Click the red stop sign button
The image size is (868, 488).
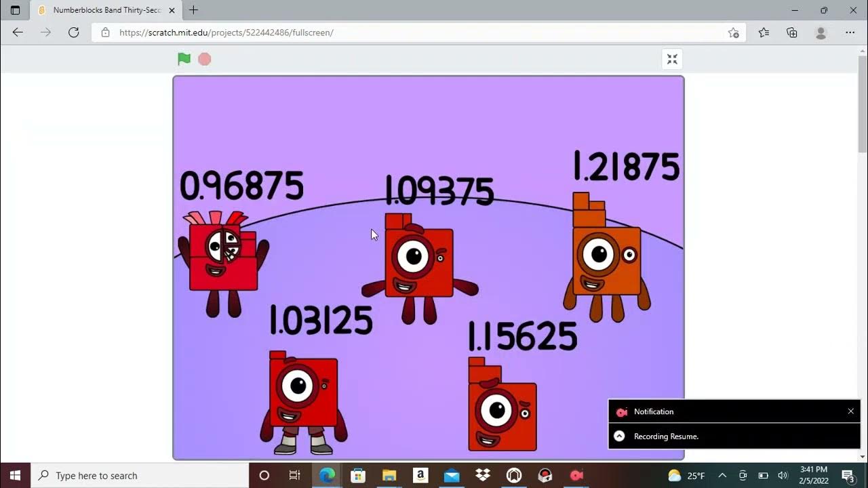pyautogui.click(x=205, y=59)
